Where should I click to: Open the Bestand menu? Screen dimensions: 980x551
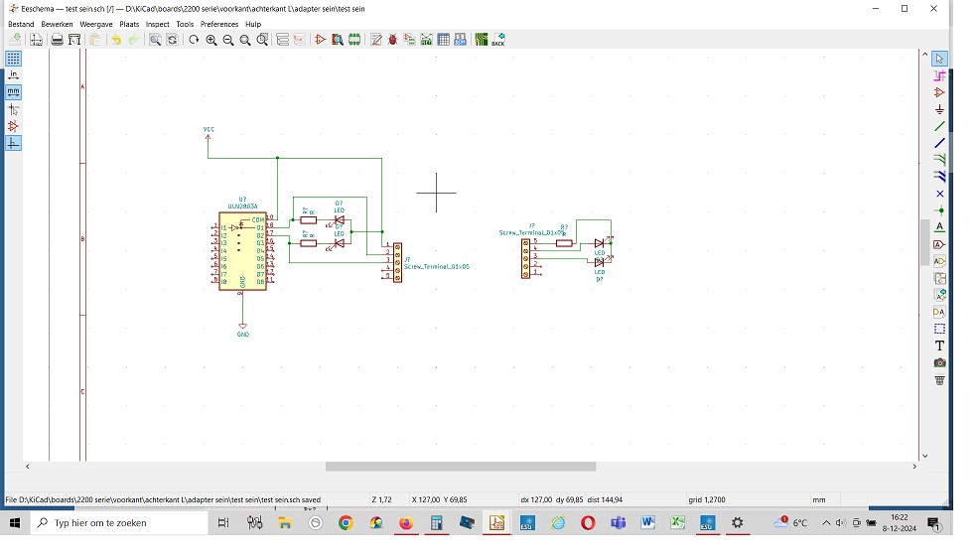[21, 23]
